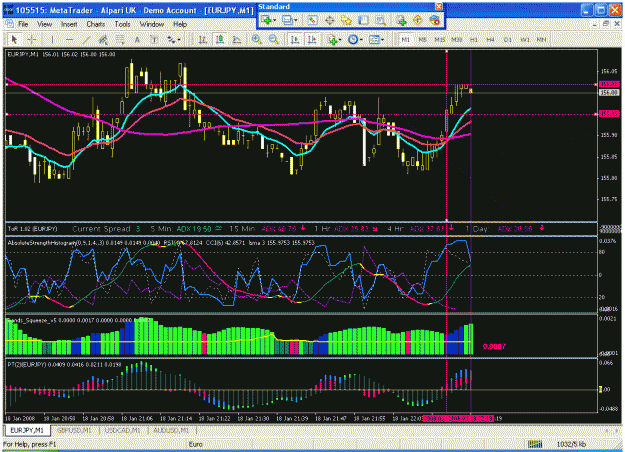The image size is (625, 452).
Task: Toggle Expert Advisors icon
Action: (435, 20)
